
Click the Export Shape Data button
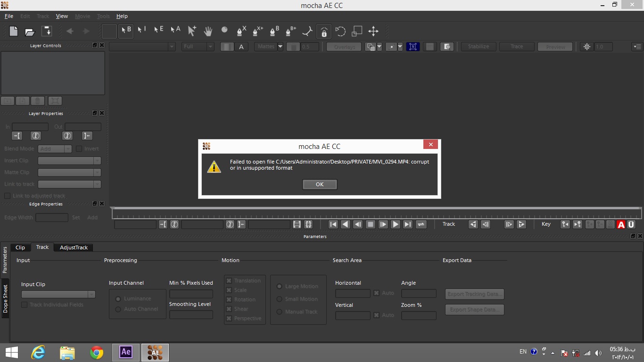(x=475, y=310)
